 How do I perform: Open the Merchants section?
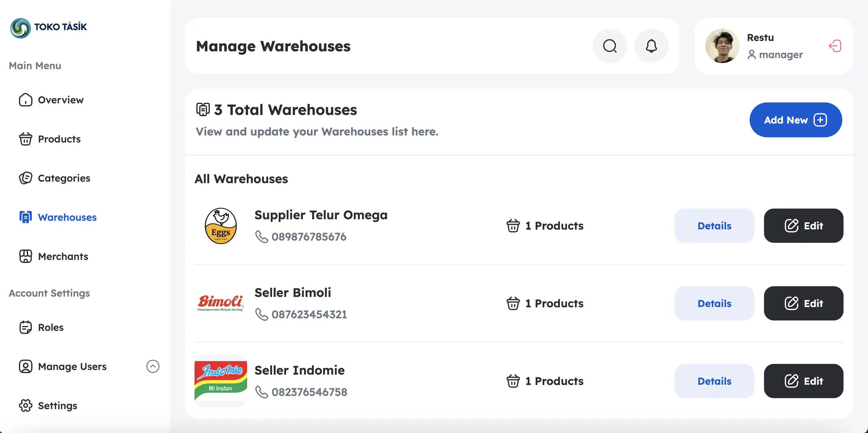pos(63,256)
